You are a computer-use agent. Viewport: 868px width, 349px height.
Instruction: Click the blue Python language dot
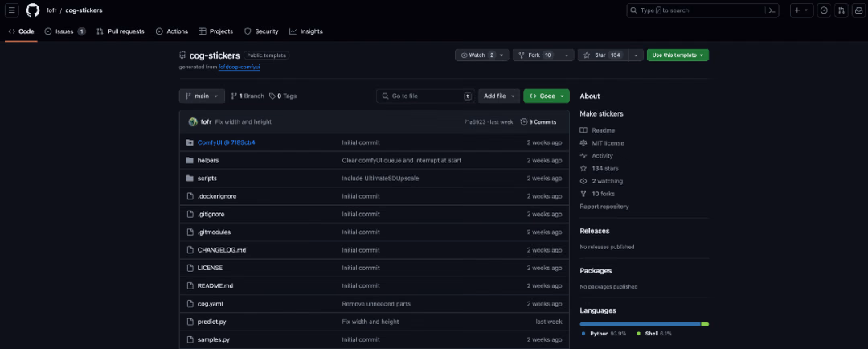click(583, 334)
